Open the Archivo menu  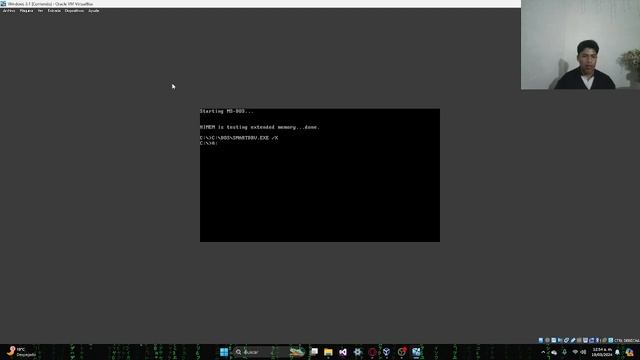point(9,11)
